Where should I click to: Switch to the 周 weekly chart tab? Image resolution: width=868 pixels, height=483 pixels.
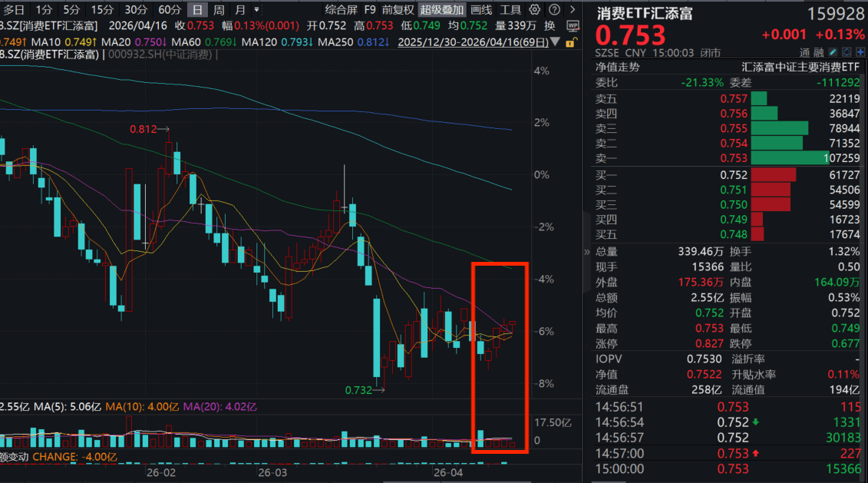[219, 9]
